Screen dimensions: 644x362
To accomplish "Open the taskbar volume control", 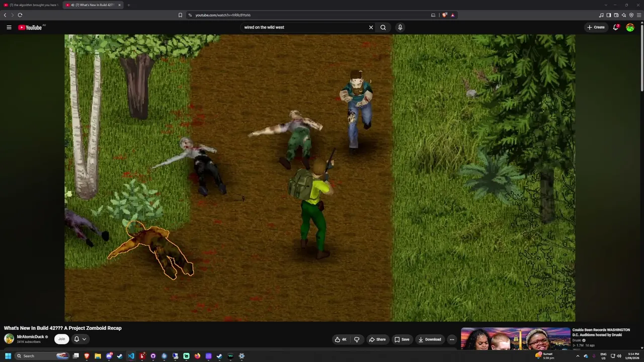I will [619, 356].
